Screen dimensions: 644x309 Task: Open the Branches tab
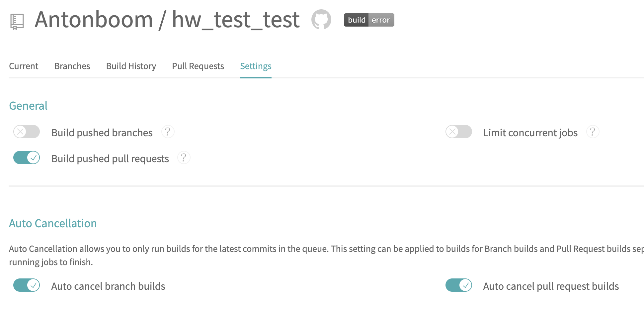[72, 66]
